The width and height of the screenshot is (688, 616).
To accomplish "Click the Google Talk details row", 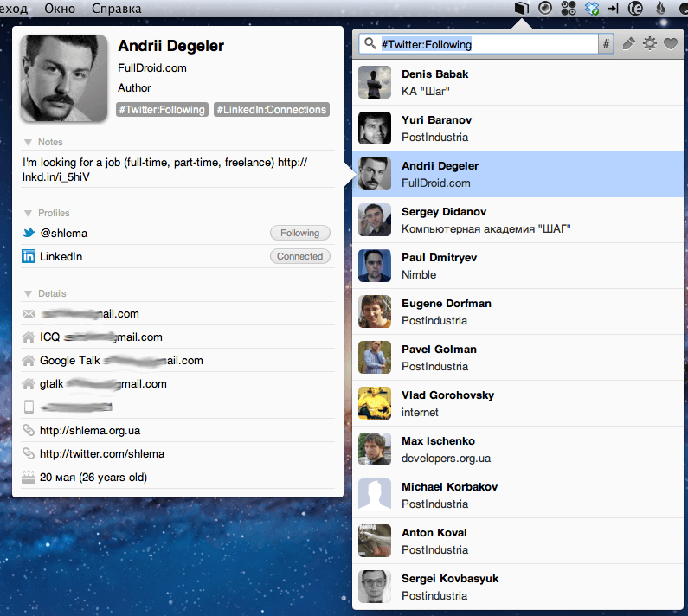I will click(177, 360).
